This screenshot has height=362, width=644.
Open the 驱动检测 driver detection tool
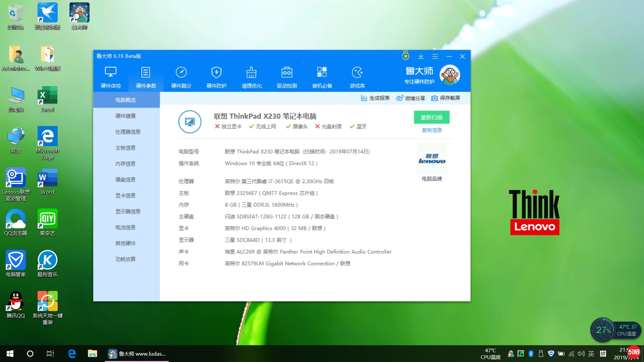[287, 77]
